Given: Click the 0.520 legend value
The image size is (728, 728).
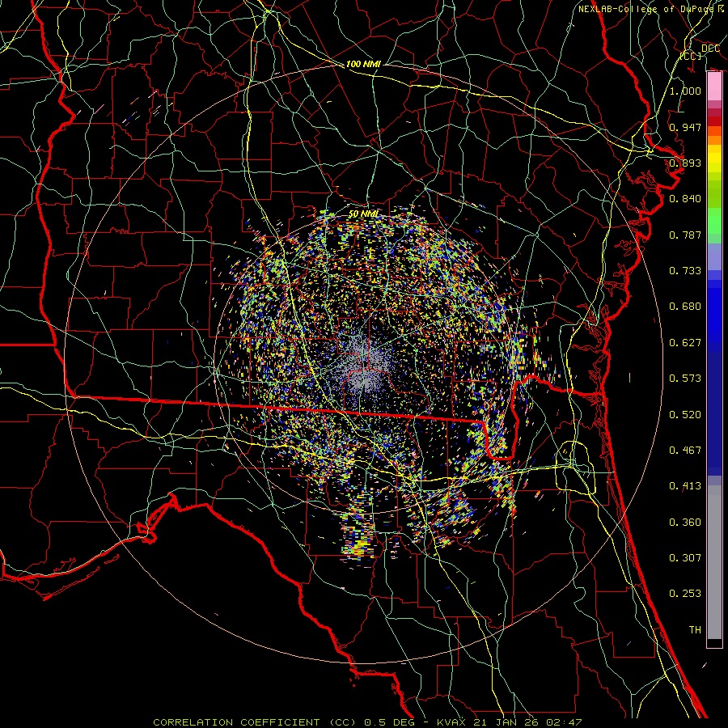Looking at the screenshot, I should (685, 415).
